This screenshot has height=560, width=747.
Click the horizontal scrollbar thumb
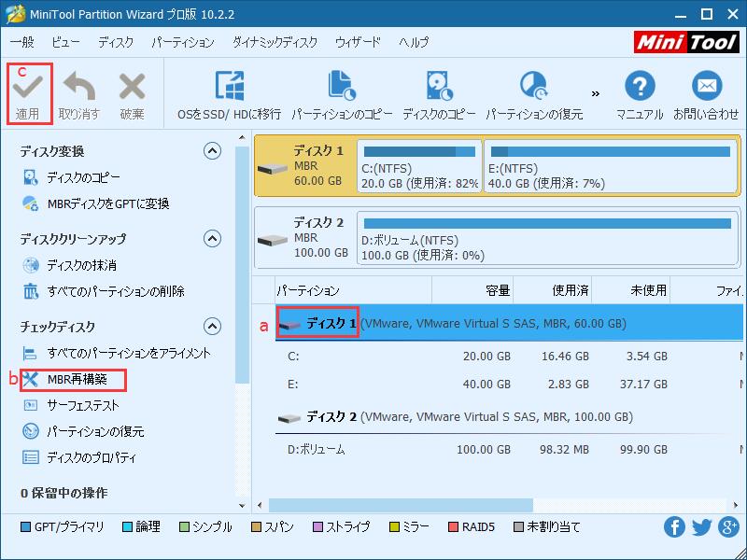click(x=401, y=505)
